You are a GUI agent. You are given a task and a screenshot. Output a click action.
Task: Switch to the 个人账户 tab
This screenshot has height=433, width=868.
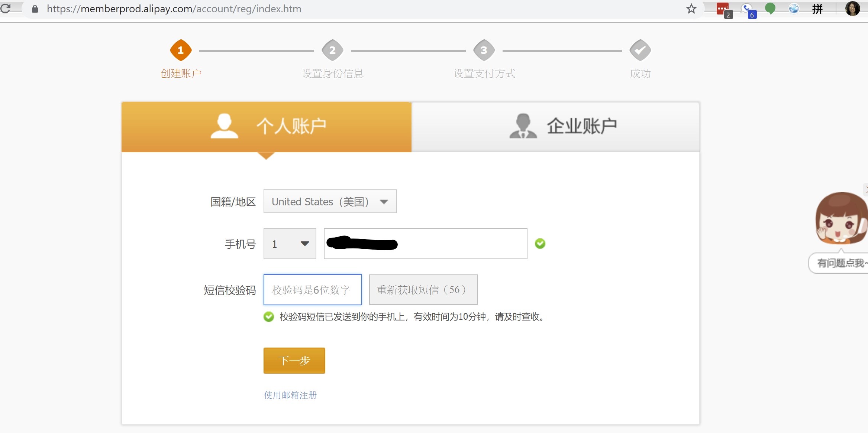tap(267, 127)
